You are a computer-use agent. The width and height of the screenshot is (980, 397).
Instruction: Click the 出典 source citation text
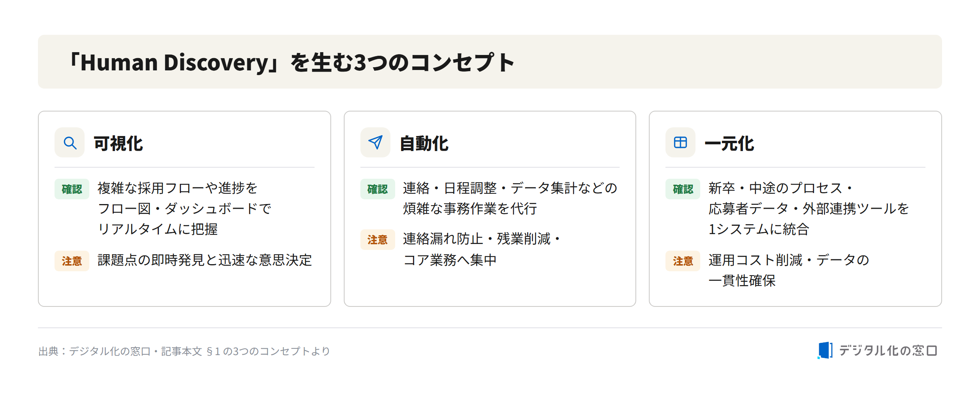pos(184,351)
